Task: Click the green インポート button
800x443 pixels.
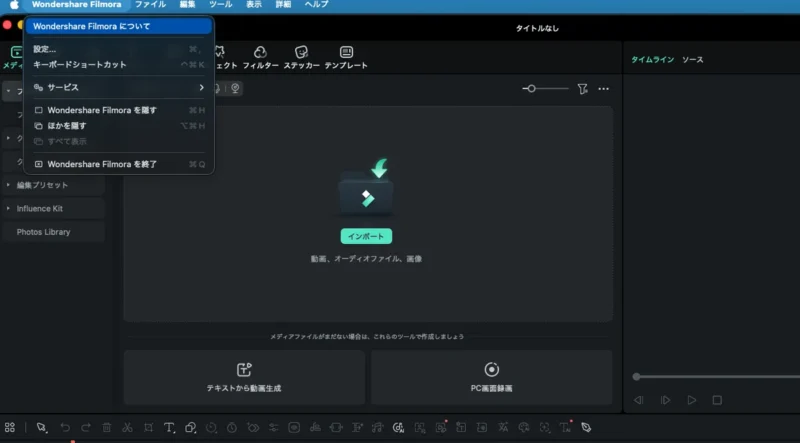Action: click(366, 236)
